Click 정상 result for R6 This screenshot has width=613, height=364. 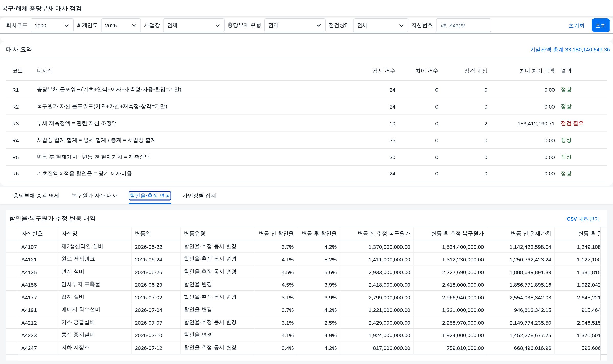click(x=566, y=174)
